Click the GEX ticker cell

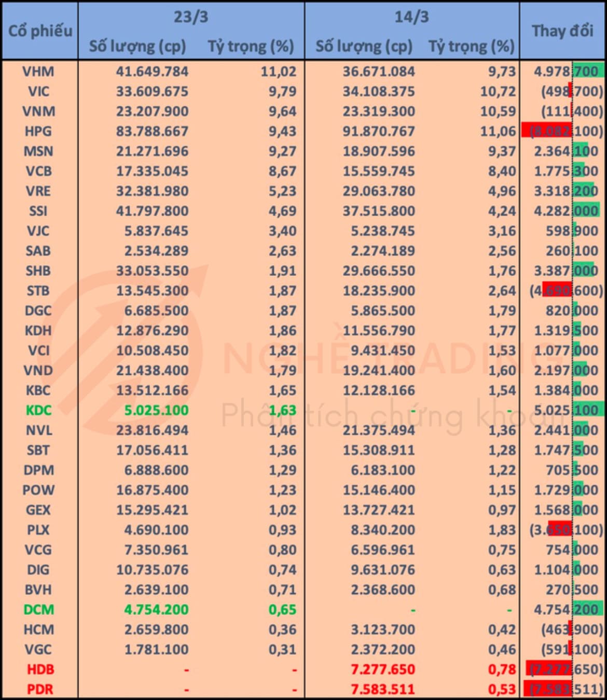tap(38, 510)
